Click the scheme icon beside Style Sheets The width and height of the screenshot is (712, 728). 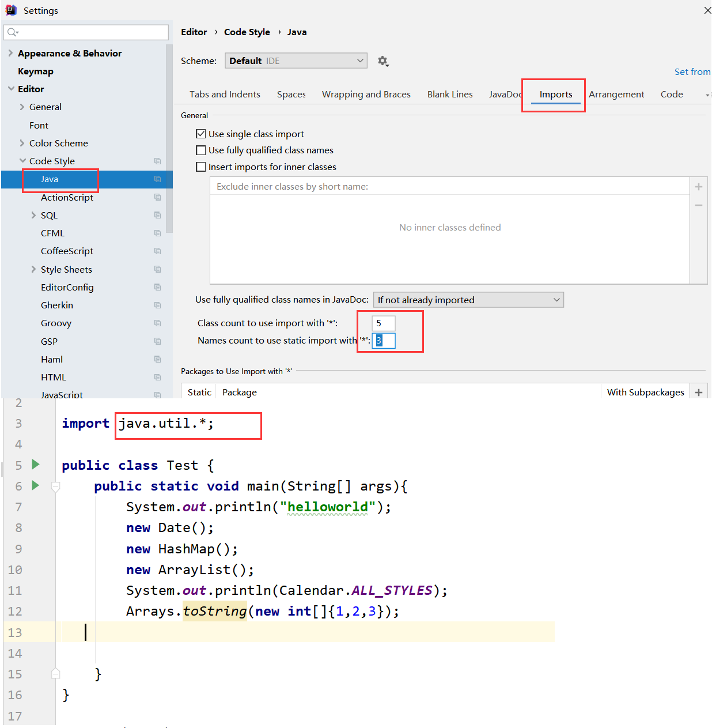click(x=157, y=269)
